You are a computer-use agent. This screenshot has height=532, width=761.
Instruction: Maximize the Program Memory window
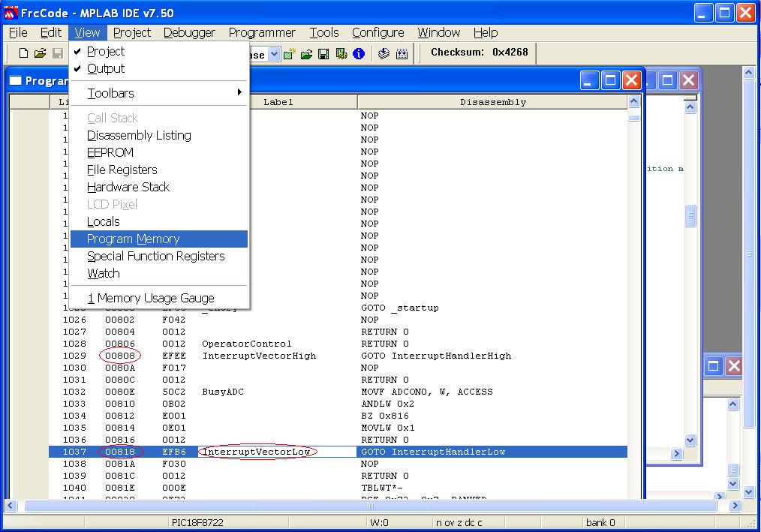click(x=611, y=80)
